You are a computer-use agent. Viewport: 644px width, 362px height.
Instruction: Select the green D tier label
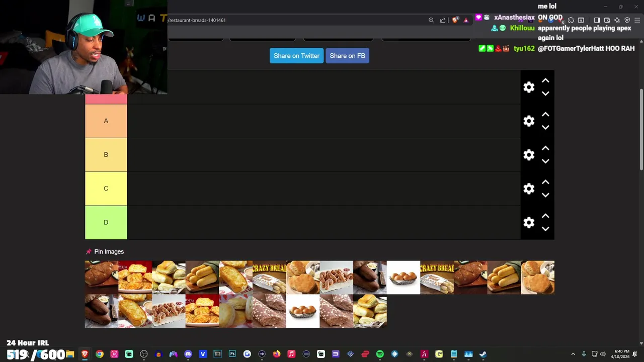click(x=106, y=222)
